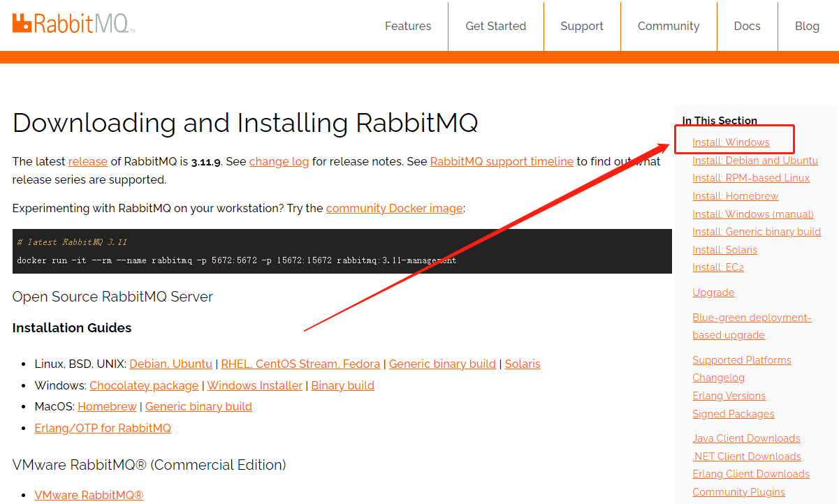Open the Features navigation menu item
839x504 pixels.
pyautogui.click(x=408, y=26)
